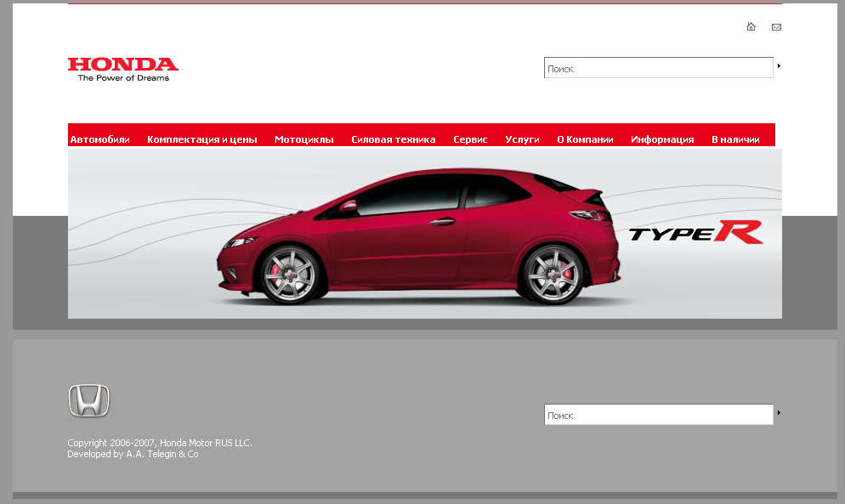Click inside the top Поиск search field

tap(659, 67)
